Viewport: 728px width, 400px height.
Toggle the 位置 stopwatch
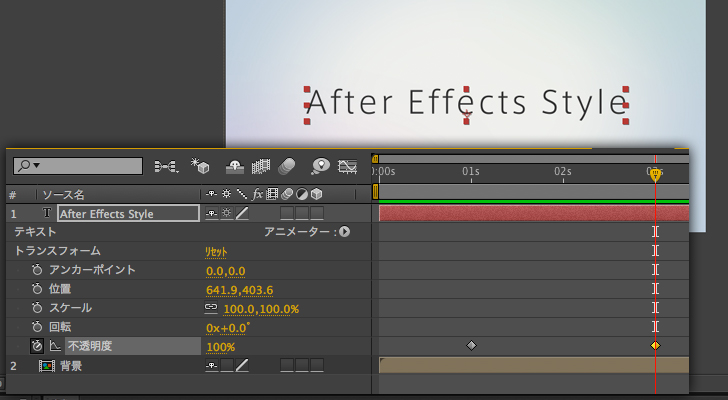tap(37, 289)
